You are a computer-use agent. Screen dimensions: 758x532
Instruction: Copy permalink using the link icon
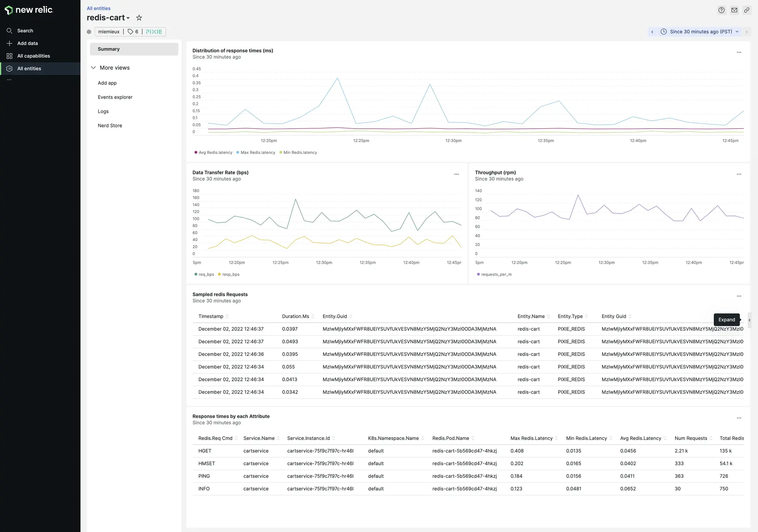click(747, 10)
